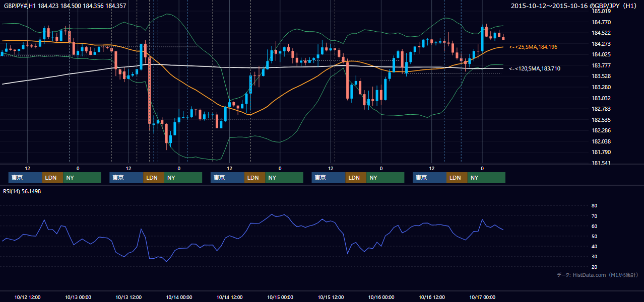
Task: Click price axis label 183.280
Action: click(x=601, y=87)
